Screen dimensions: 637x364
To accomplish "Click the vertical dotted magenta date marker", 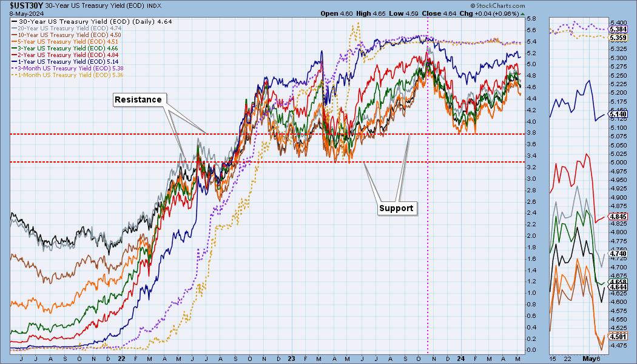I will (x=428, y=187).
